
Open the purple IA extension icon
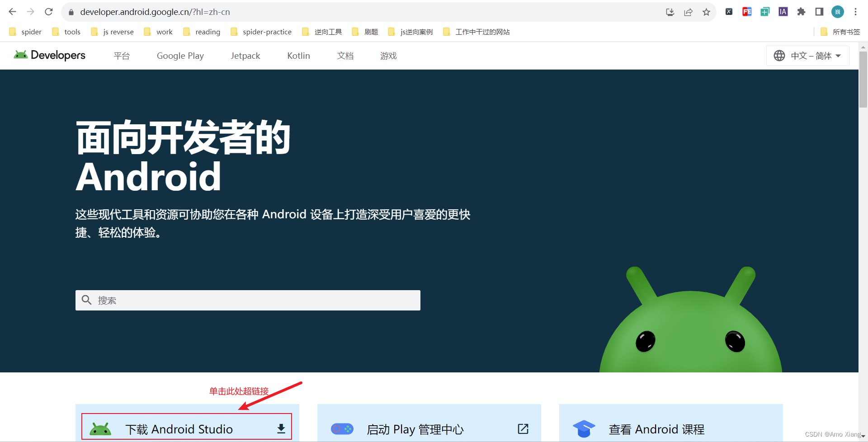point(783,12)
